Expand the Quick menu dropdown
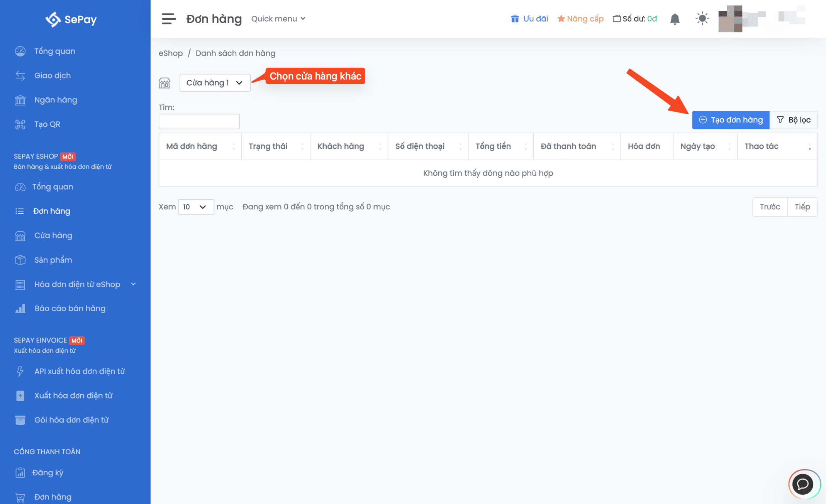The height and width of the screenshot is (504, 826). pyautogui.click(x=278, y=19)
